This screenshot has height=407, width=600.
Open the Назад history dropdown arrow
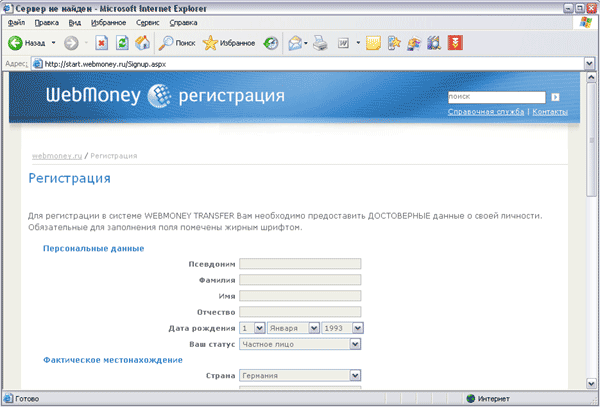(54, 43)
